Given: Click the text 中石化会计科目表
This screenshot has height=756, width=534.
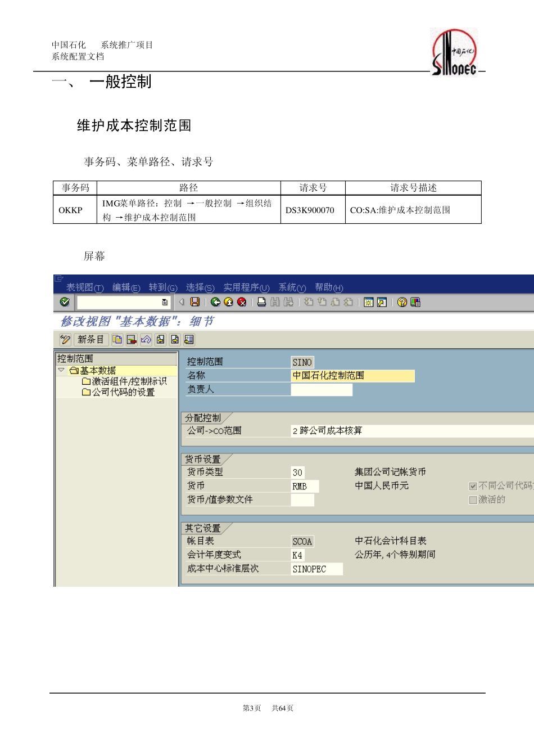Looking at the screenshot, I should click(x=390, y=541).
